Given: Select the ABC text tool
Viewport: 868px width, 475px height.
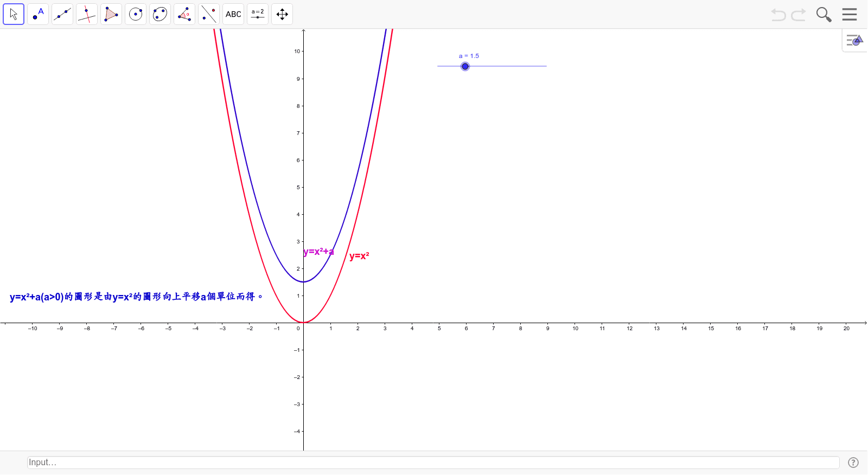Looking at the screenshot, I should pos(233,14).
